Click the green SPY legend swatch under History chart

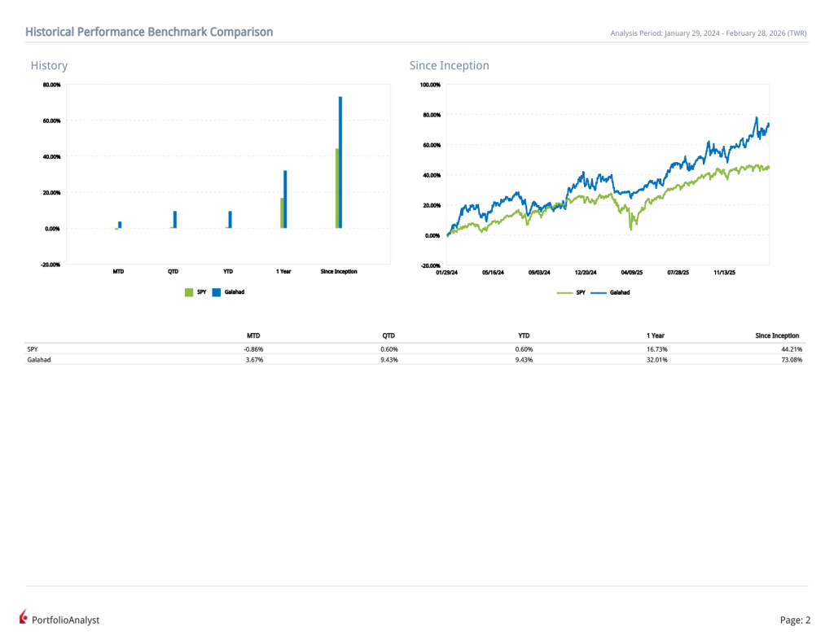click(189, 292)
